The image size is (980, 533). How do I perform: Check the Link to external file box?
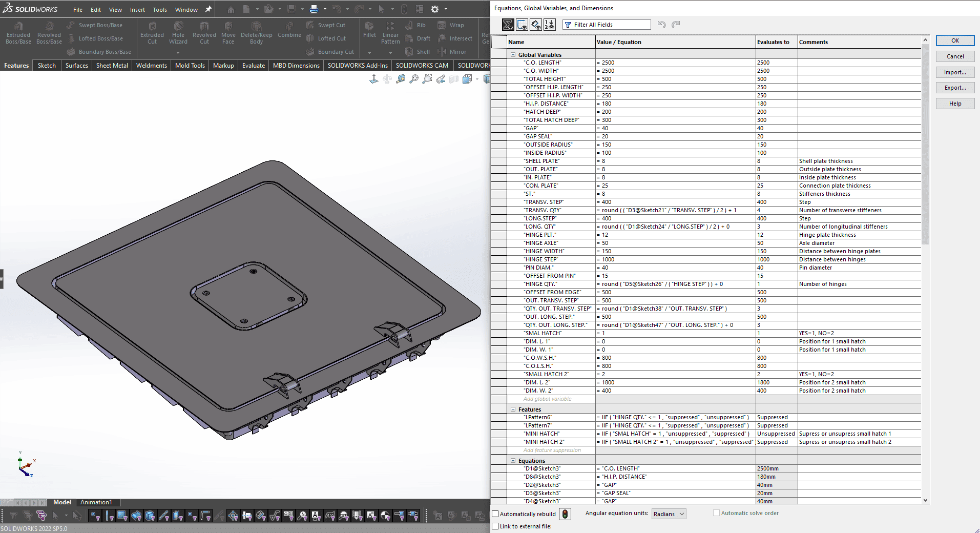click(x=495, y=526)
